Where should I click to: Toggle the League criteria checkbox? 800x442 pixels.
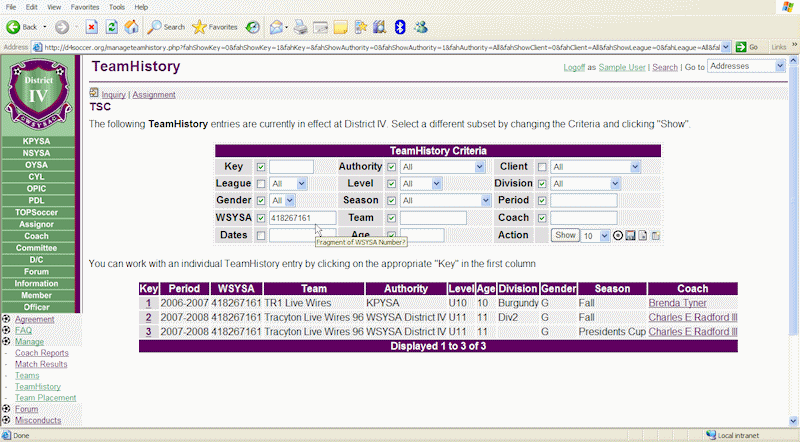[x=261, y=184]
